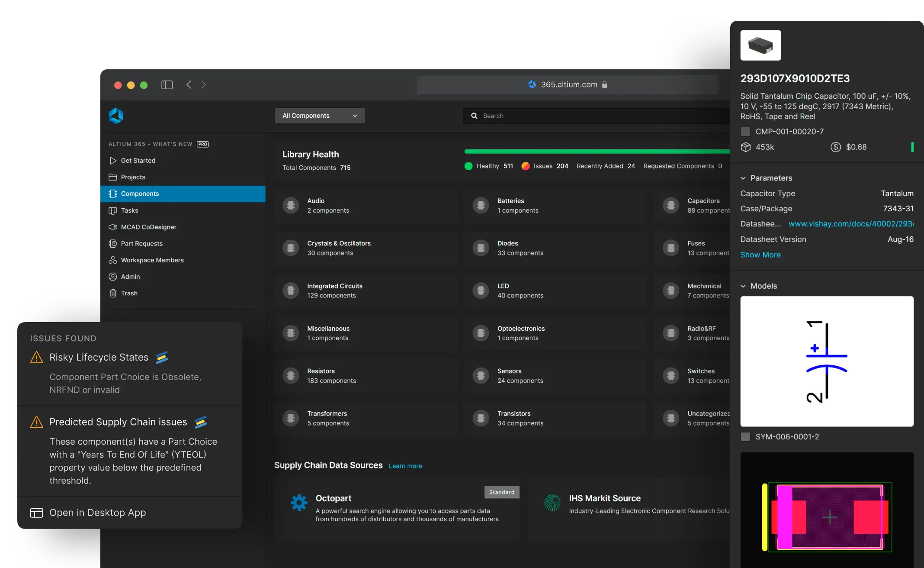Click the stock quantity box icon 453k
This screenshot has height=568, width=924.
[x=746, y=147]
